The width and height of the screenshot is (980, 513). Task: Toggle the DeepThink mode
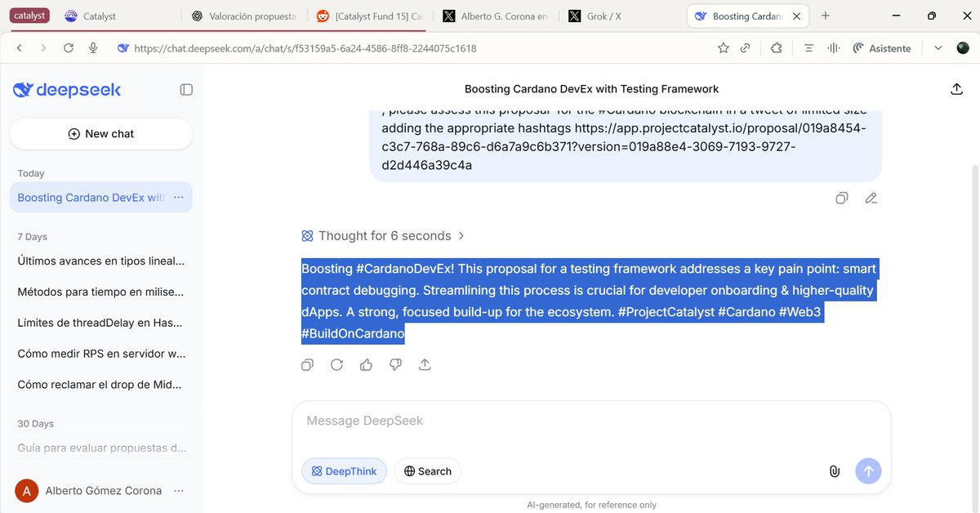(344, 471)
